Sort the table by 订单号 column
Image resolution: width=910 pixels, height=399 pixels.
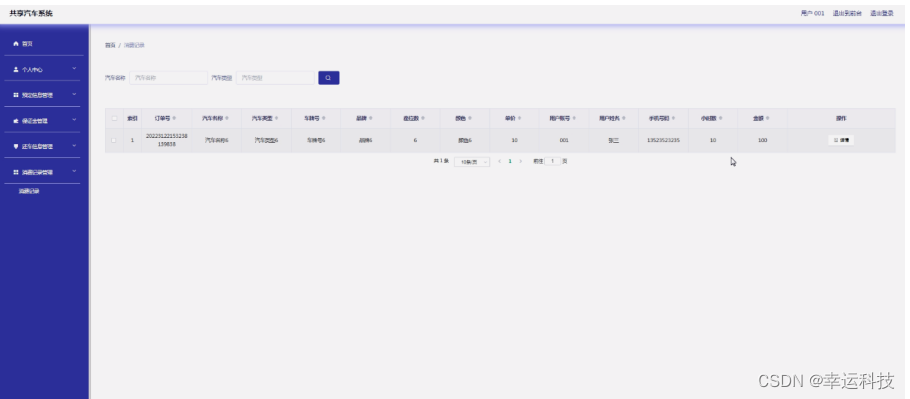(174, 118)
